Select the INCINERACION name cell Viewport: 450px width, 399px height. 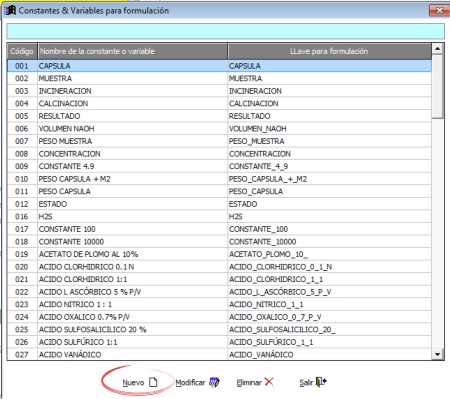(x=132, y=91)
